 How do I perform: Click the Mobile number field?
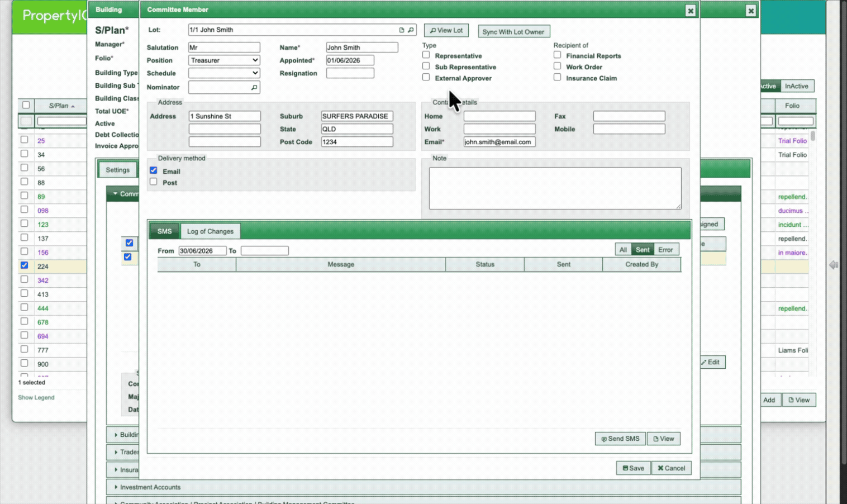629,129
